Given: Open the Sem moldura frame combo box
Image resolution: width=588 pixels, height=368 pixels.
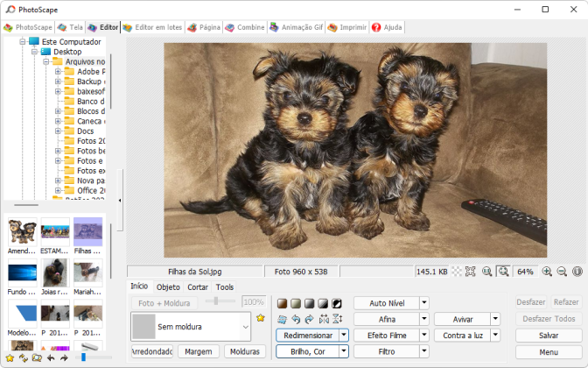Looking at the screenshot, I should click(x=191, y=326).
